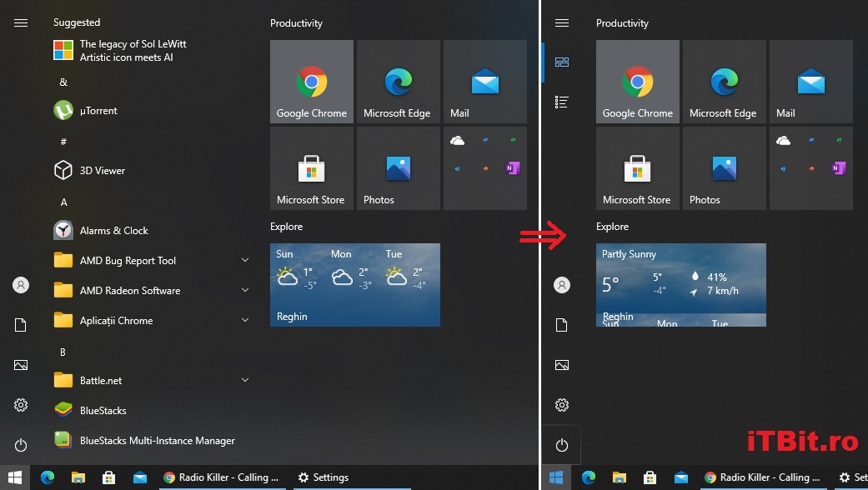The width and height of the screenshot is (868, 490).
Task: Open the Mail tile
Action: point(484,81)
